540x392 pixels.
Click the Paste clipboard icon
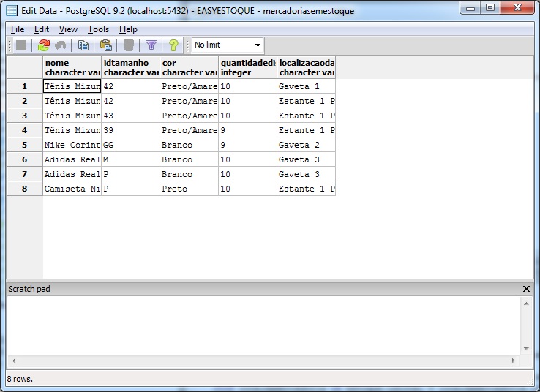(105, 45)
